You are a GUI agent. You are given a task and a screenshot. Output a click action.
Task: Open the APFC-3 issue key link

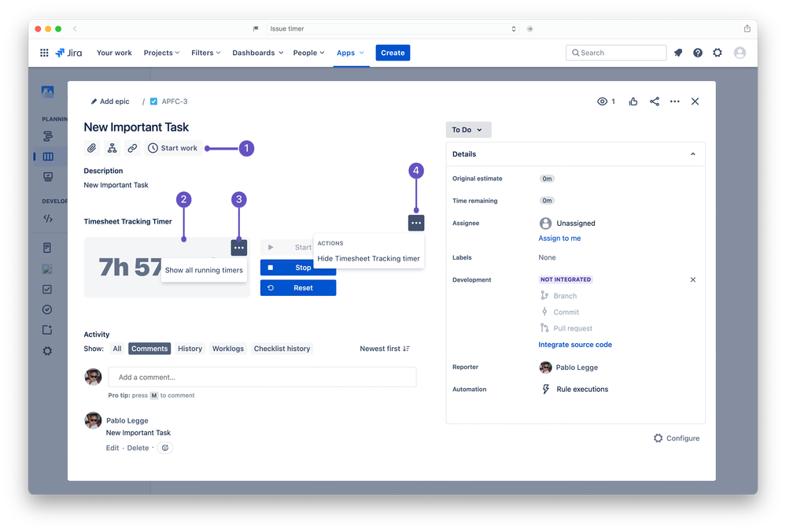pyautogui.click(x=175, y=102)
